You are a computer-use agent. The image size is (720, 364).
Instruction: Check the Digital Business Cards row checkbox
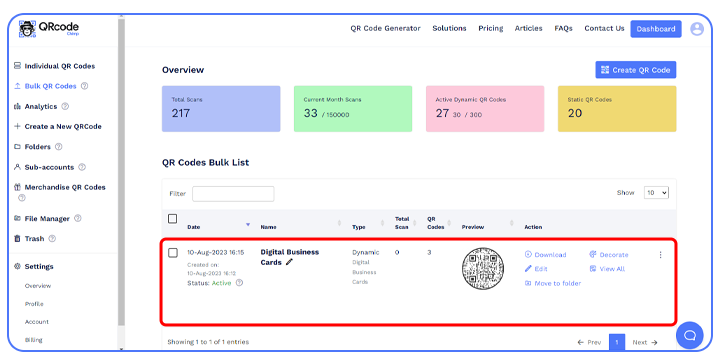pos(173,252)
